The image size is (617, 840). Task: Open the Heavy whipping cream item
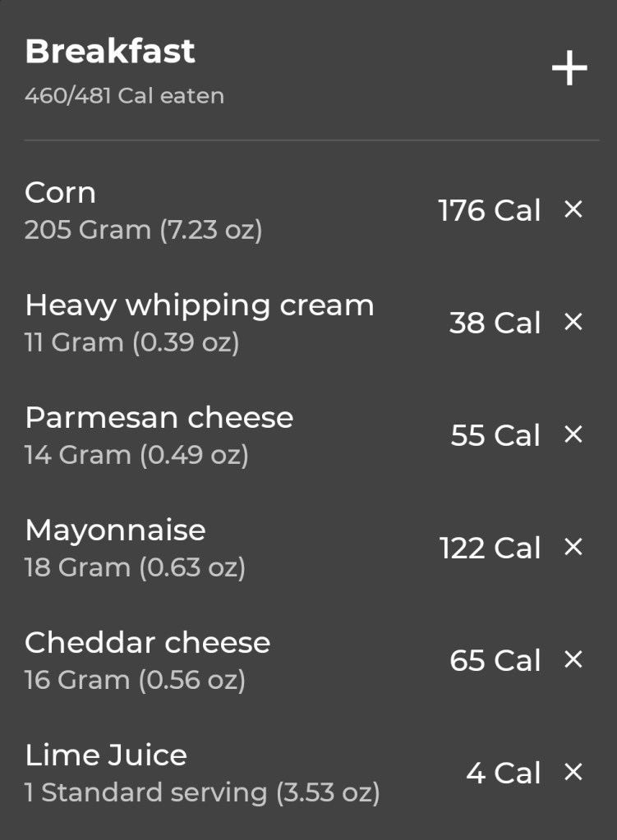[x=200, y=305]
